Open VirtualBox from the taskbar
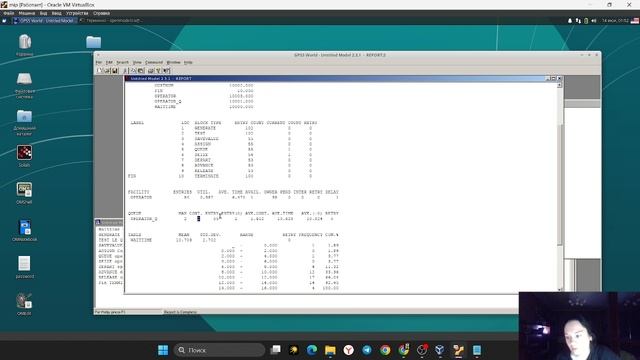 click(440, 350)
